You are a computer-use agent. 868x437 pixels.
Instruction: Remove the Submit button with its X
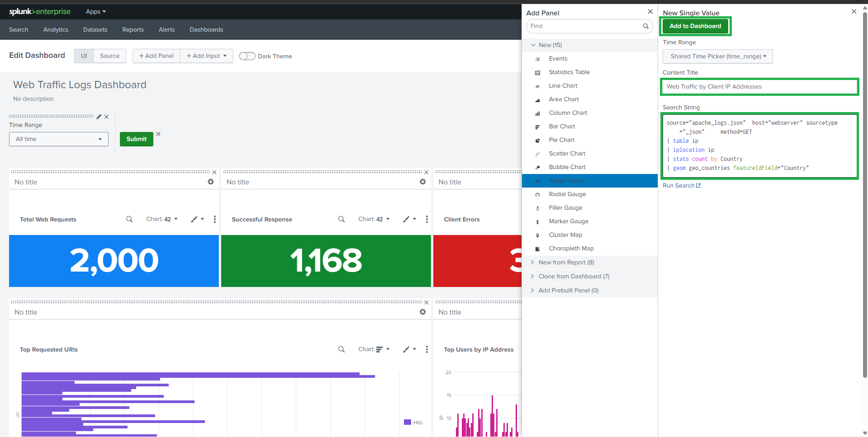click(x=158, y=134)
